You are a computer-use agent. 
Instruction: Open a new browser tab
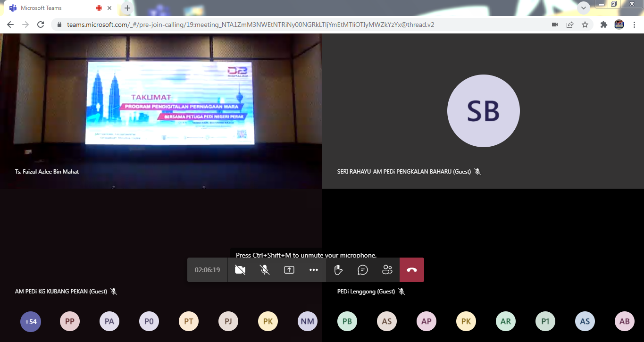click(x=127, y=8)
